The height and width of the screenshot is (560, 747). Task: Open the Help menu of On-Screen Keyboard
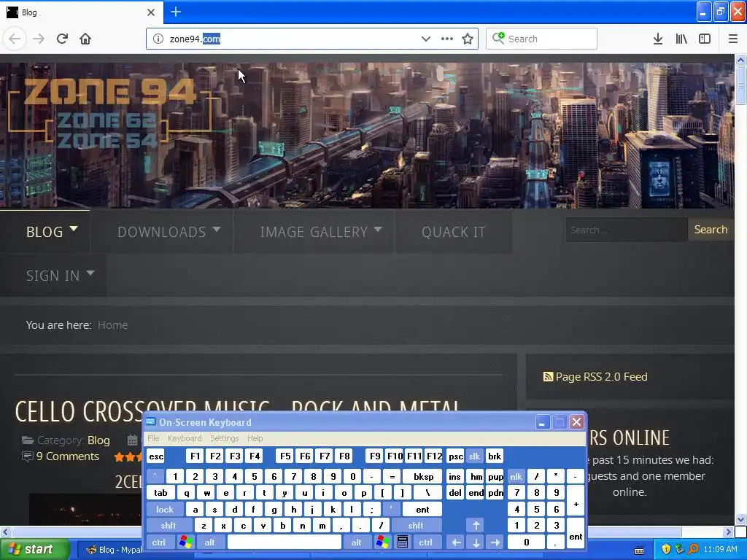click(255, 438)
